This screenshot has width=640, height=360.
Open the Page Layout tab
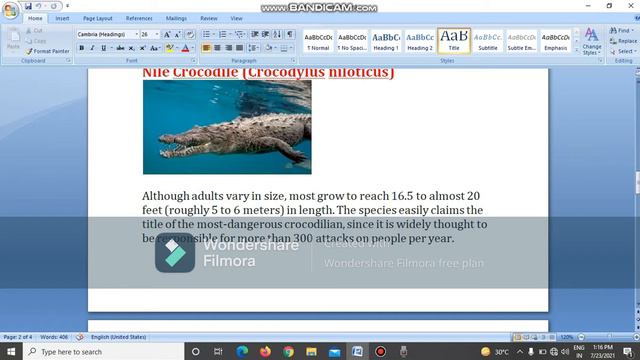pos(98,18)
